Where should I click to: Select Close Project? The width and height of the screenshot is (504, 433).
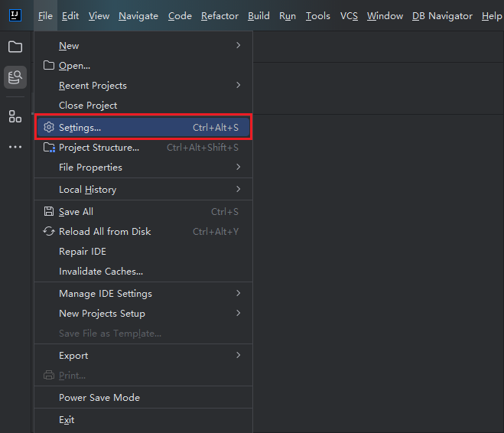point(143,105)
